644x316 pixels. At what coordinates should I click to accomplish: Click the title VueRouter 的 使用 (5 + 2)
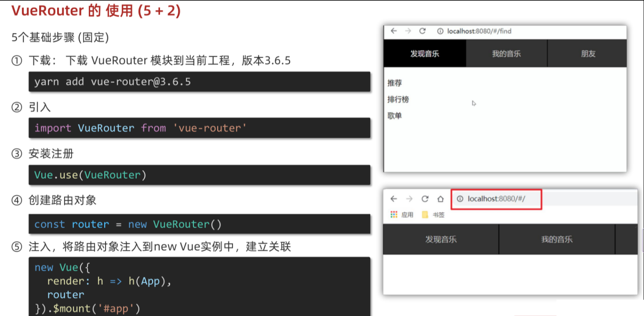[x=96, y=11]
